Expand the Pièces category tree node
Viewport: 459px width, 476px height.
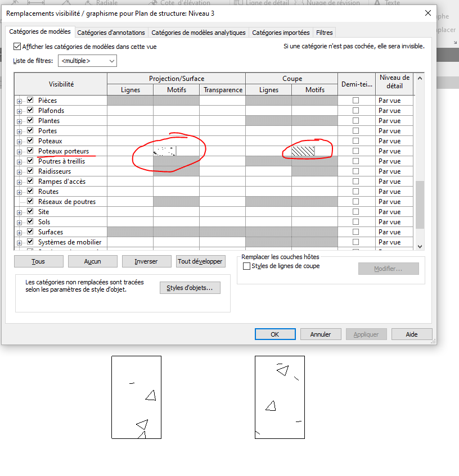click(20, 101)
